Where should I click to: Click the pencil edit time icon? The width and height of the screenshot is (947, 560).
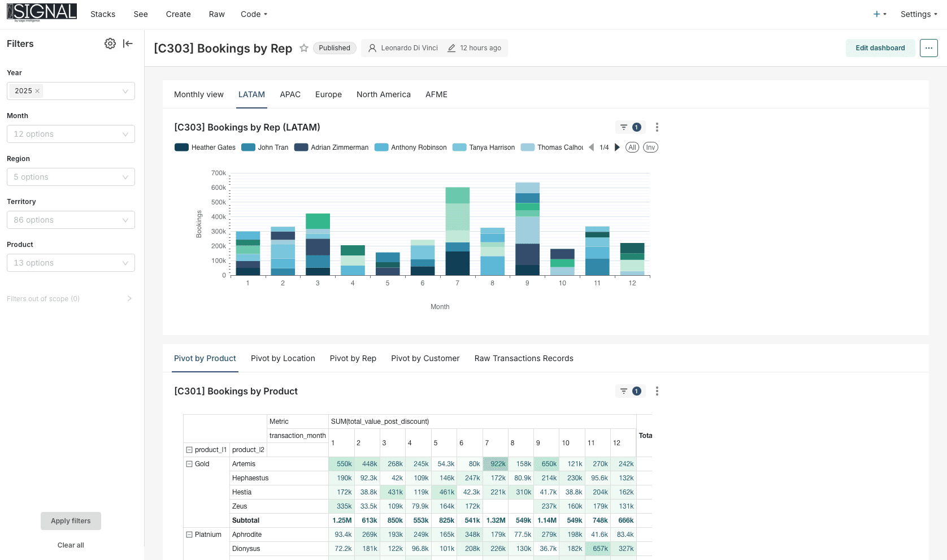tap(451, 48)
